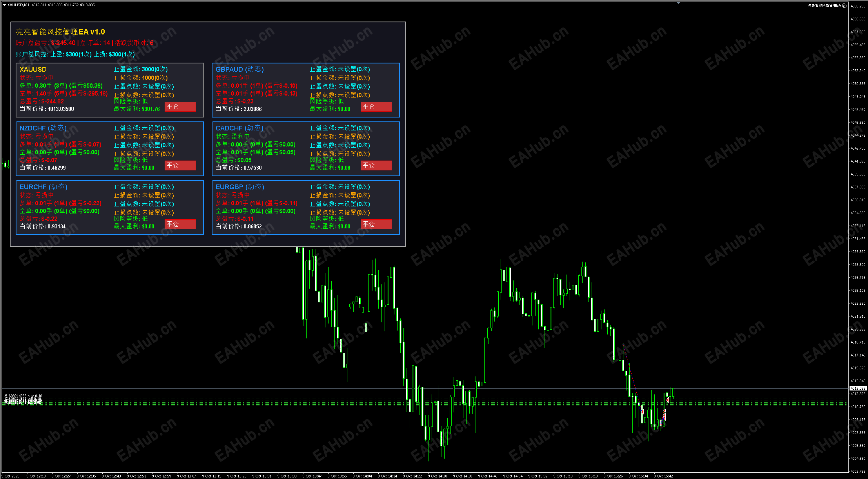Click the chart shift triangle marker at top
This screenshot has width=868, height=479.
tap(678, 3)
